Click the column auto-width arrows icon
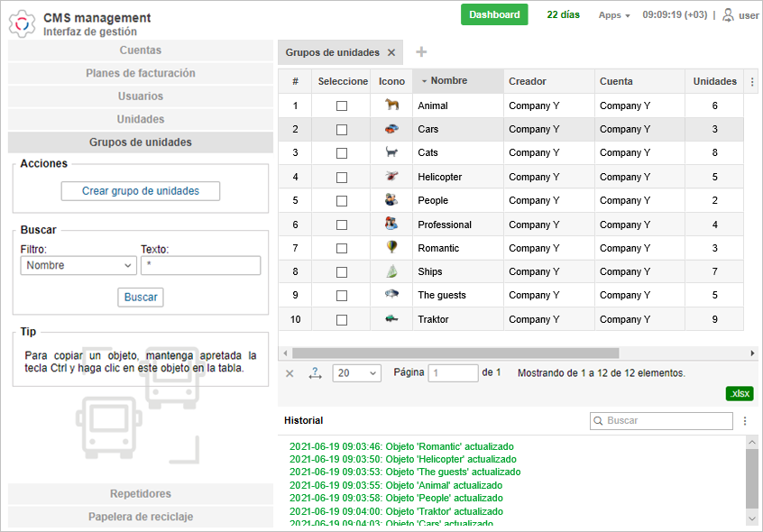The width and height of the screenshot is (763, 532). 316,373
